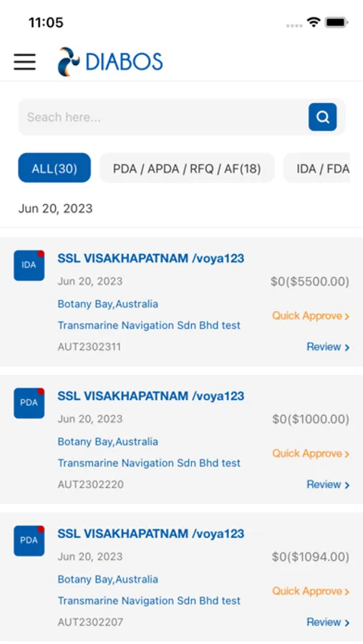Quick Approve the AUT2302220 request

coord(311,454)
